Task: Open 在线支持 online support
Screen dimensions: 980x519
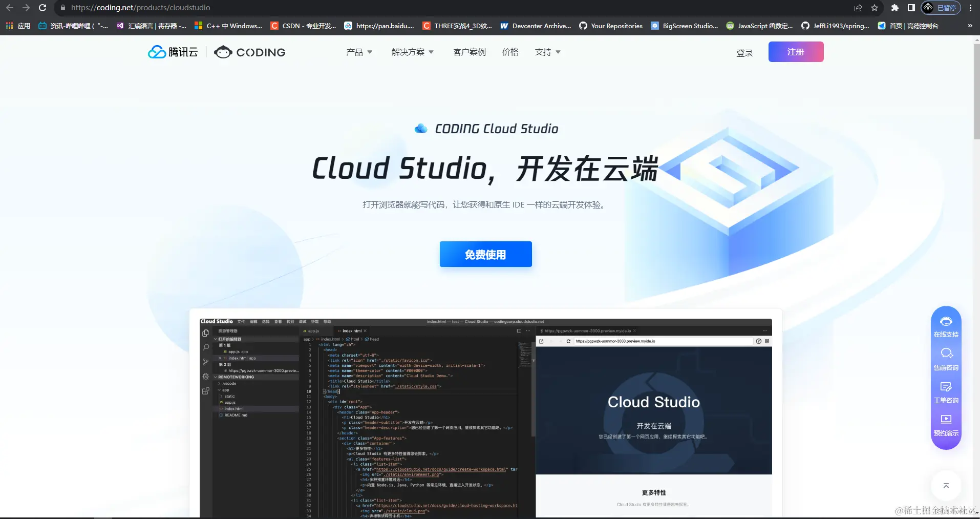Action: [x=946, y=327]
